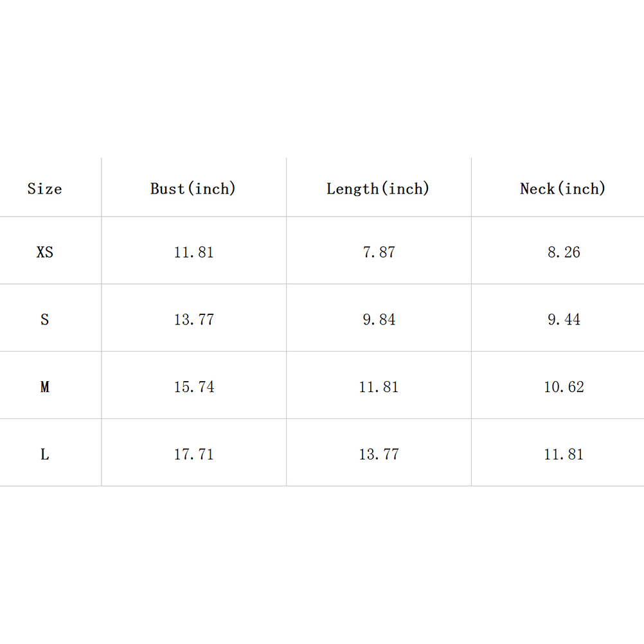The width and height of the screenshot is (644, 644).
Task: Click XS bust value 11.81
Action: 193,252
